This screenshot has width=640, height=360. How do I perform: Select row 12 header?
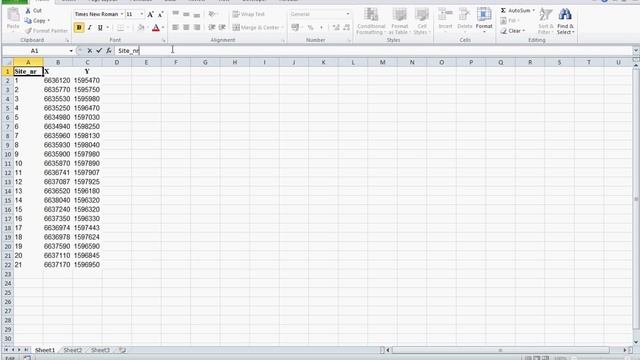click(7, 173)
